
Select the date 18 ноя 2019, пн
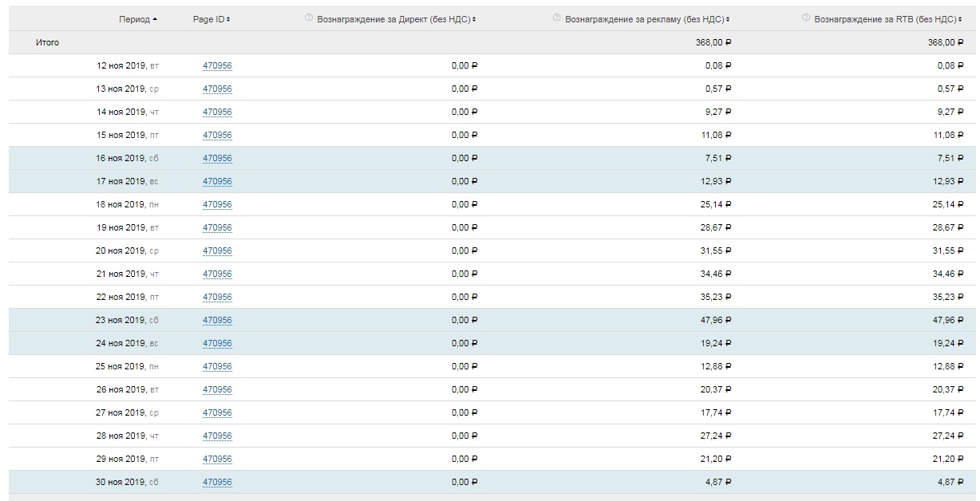[128, 204]
